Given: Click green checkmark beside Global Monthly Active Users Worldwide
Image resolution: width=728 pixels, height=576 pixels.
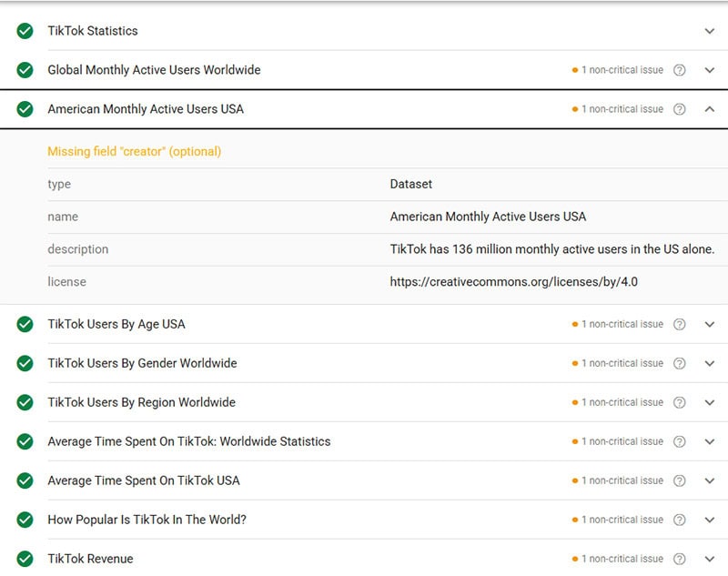Looking at the screenshot, I should tap(25, 70).
